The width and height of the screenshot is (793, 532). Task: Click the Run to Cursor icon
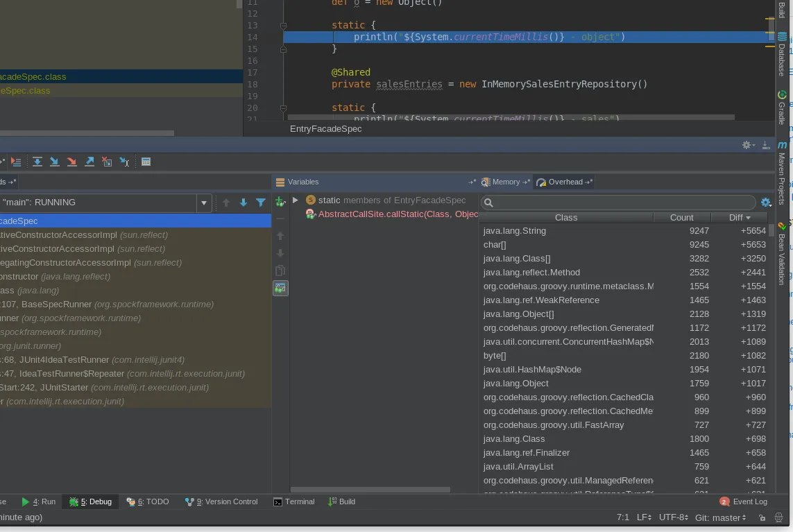(x=124, y=162)
